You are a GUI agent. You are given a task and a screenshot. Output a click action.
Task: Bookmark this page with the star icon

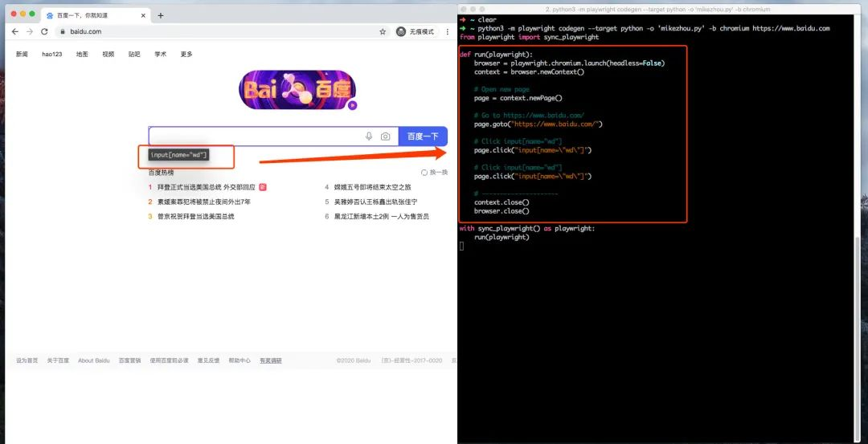[x=383, y=31]
